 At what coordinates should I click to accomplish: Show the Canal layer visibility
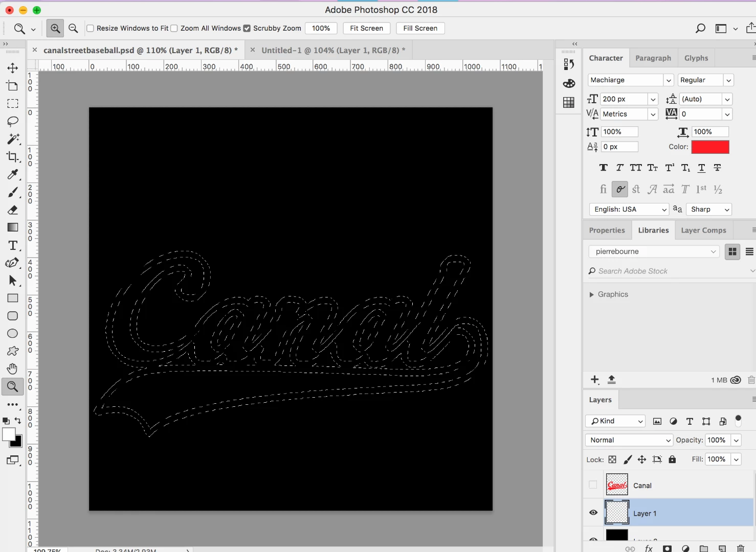click(593, 485)
